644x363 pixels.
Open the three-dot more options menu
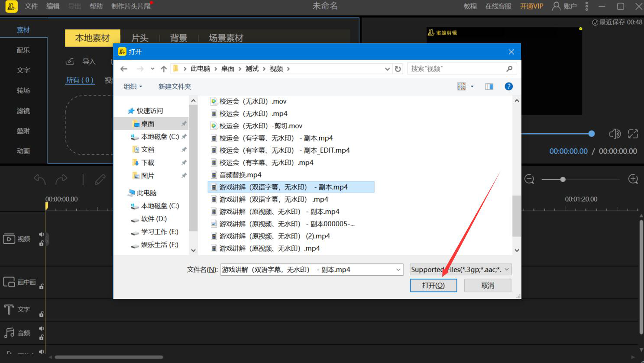(587, 6)
